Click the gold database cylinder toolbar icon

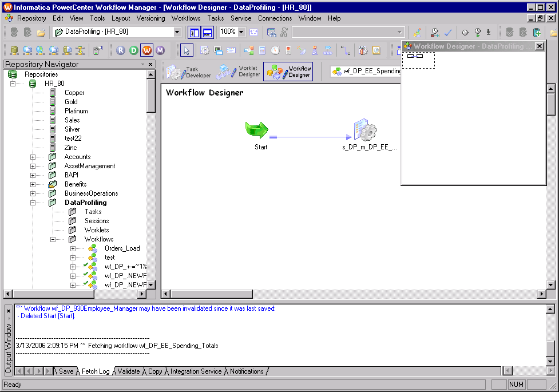(x=14, y=51)
